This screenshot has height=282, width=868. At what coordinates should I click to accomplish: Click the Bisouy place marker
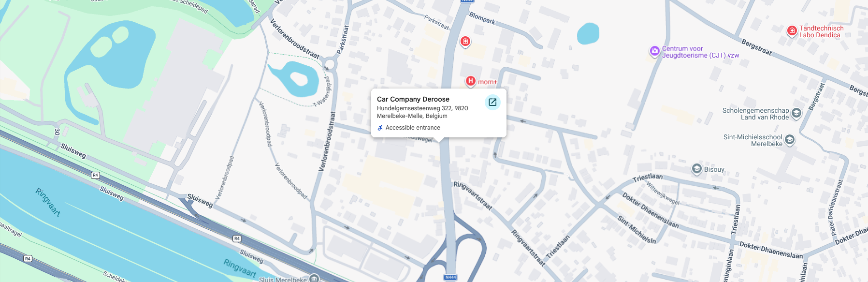click(696, 169)
